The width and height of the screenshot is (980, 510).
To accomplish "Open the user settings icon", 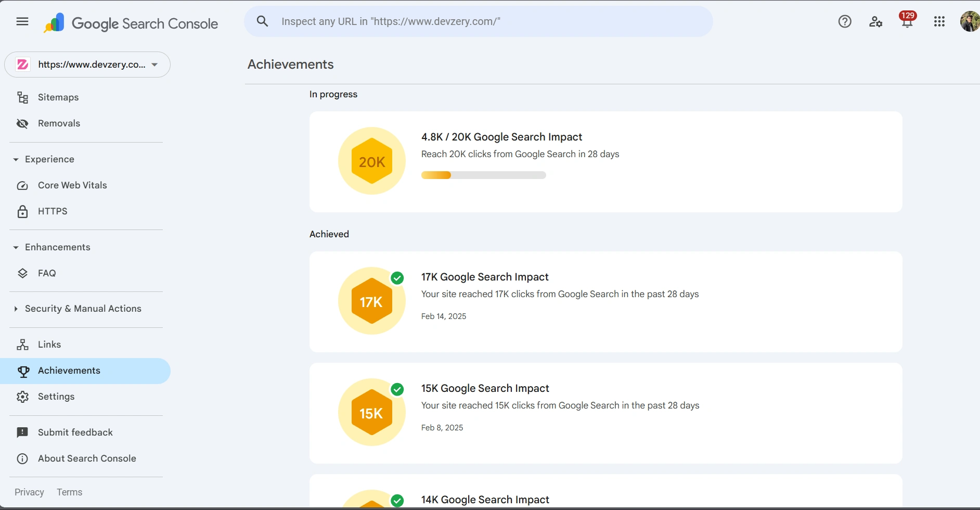I will [875, 21].
